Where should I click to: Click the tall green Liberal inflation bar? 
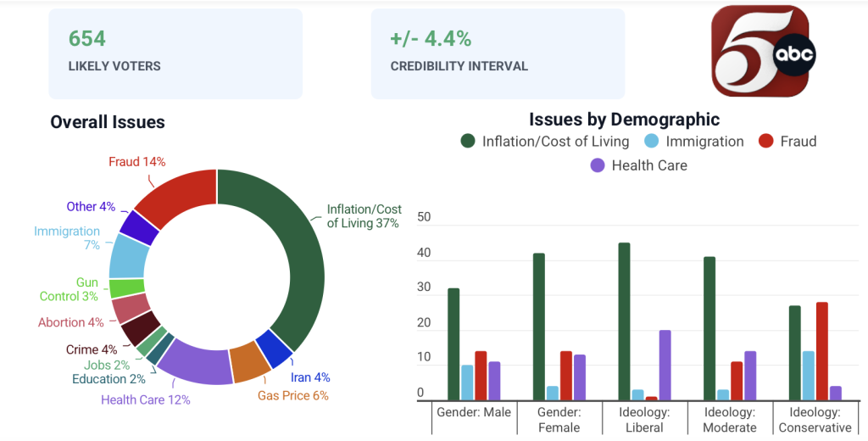tap(624, 321)
